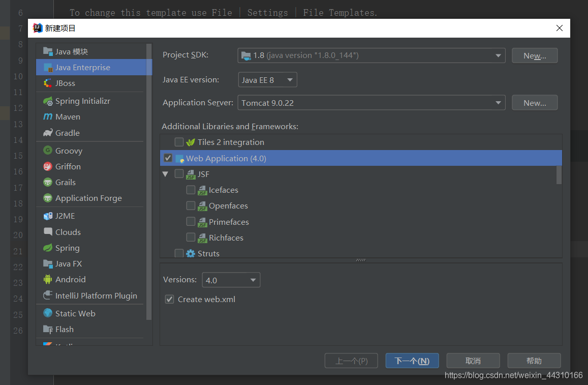Image resolution: width=588 pixels, height=385 pixels.
Task: Select the Openfaces row text
Action: tap(228, 205)
